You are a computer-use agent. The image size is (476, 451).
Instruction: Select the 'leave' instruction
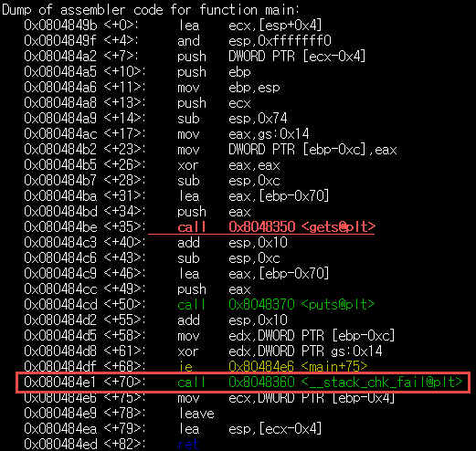[x=196, y=414]
